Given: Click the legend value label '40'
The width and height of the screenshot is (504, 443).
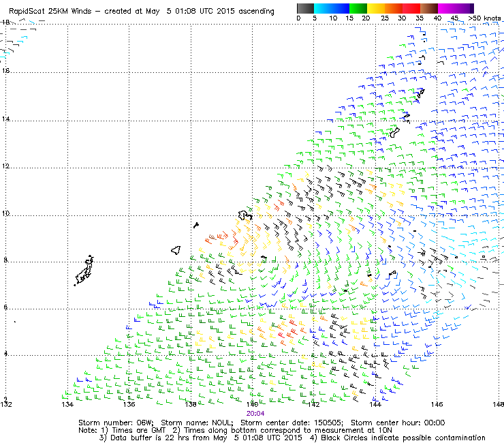Looking at the screenshot, I should point(437,18).
